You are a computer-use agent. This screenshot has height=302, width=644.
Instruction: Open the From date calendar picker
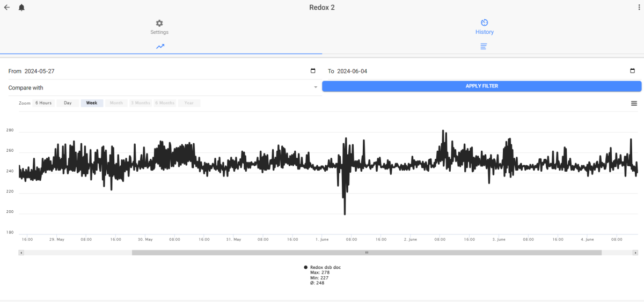click(x=313, y=71)
